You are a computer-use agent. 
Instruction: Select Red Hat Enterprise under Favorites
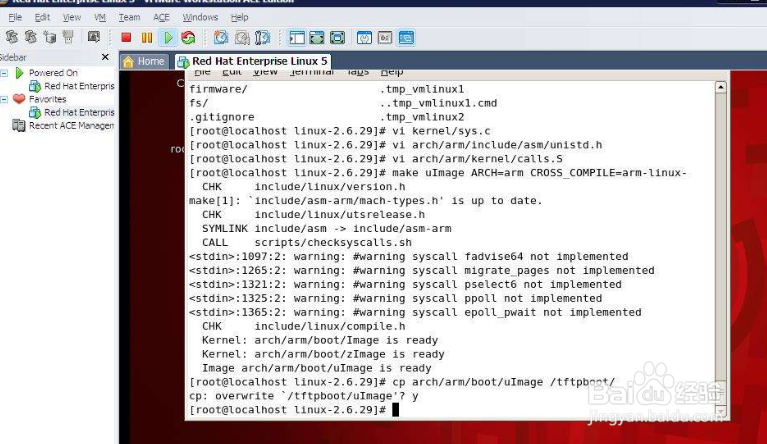point(79,112)
